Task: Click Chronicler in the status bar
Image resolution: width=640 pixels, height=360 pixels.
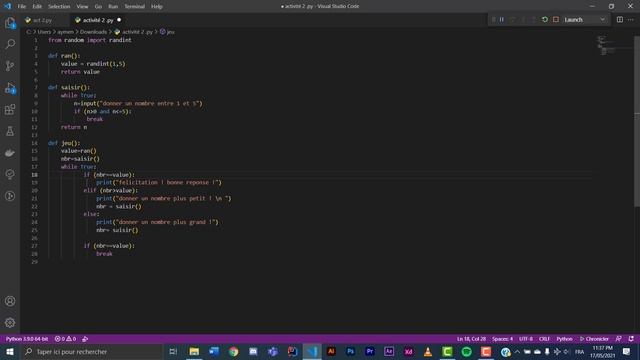Action: pos(594,339)
